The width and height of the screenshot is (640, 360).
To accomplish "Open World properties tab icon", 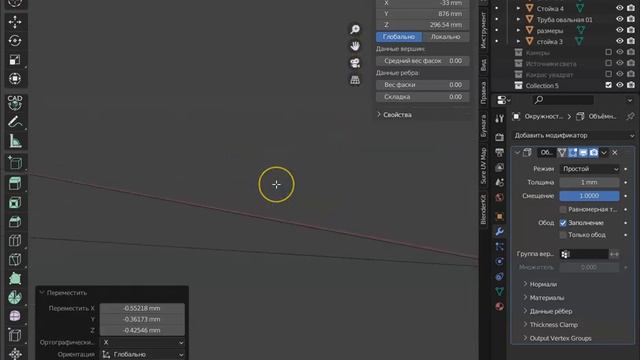I will click(499, 198).
